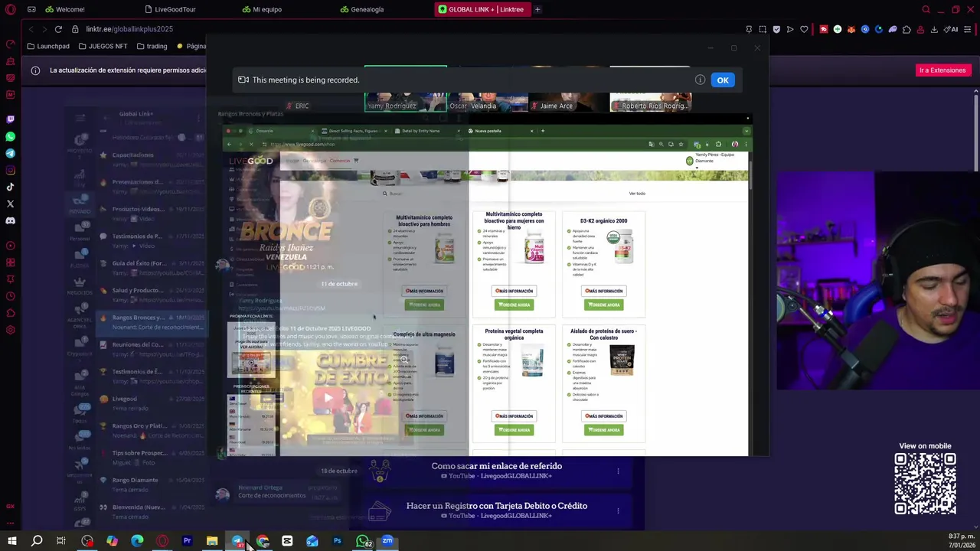Open X in the Opera sidebar
Image resolution: width=980 pixels, height=551 pixels.
(x=10, y=204)
